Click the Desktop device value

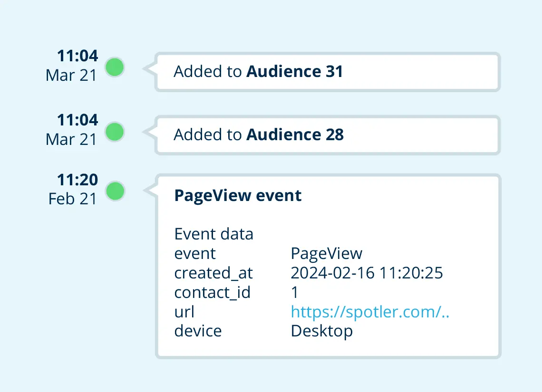tap(321, 331)
